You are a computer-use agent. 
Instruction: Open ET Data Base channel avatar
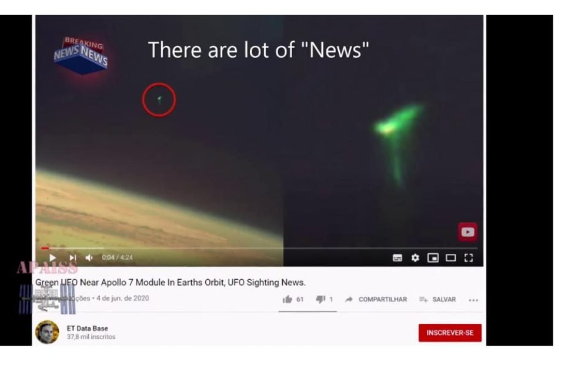47,332
